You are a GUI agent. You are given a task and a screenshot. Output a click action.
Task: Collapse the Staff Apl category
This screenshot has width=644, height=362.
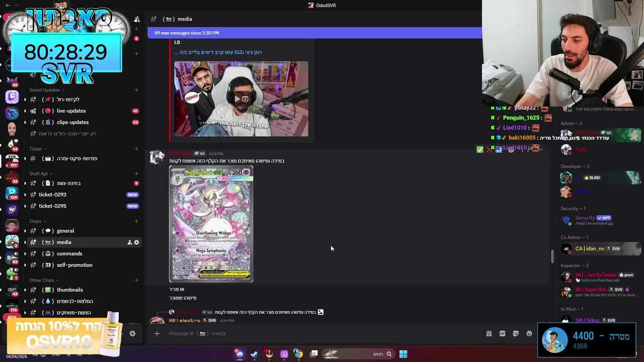pyautogui.click(x=41, y=173)
